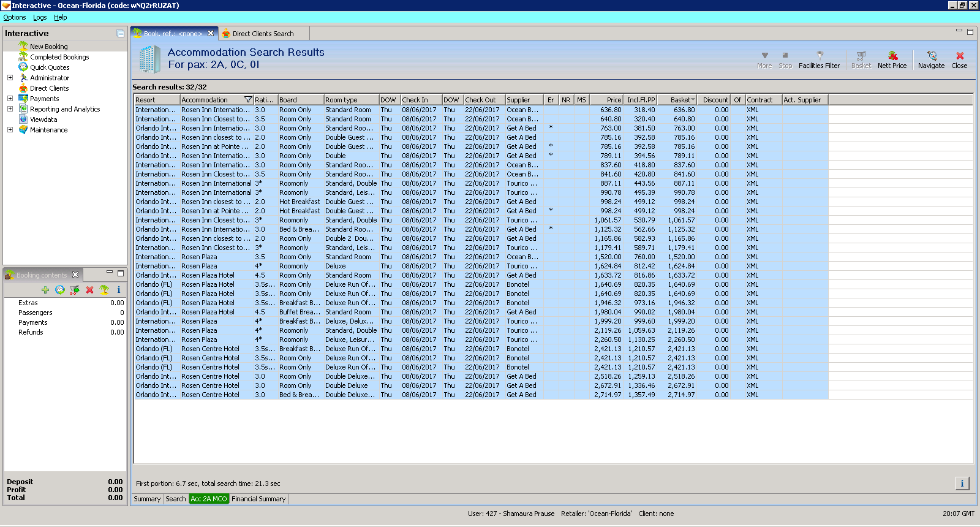This screenshot has width=980, height=527.
Task: Minimize the search results editor area
Action: 959,31
